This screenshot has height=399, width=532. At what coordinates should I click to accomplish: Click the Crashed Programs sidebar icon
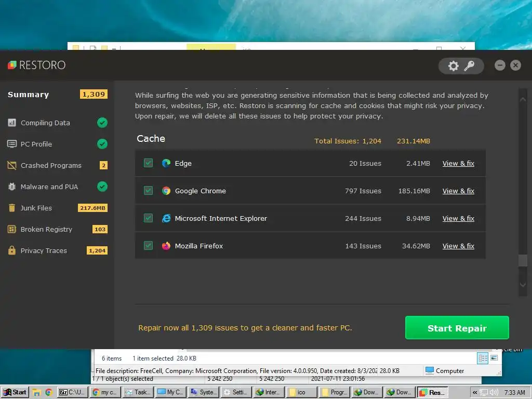click(x=12, y=165)
